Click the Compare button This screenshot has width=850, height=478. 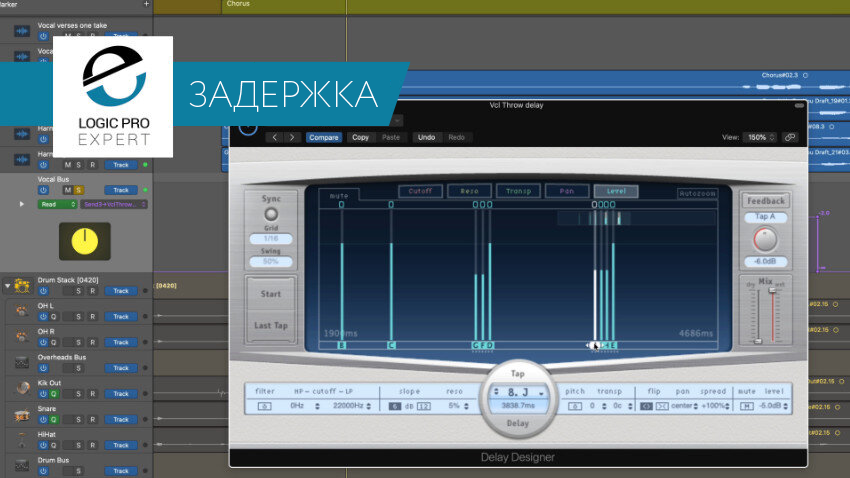324,137
